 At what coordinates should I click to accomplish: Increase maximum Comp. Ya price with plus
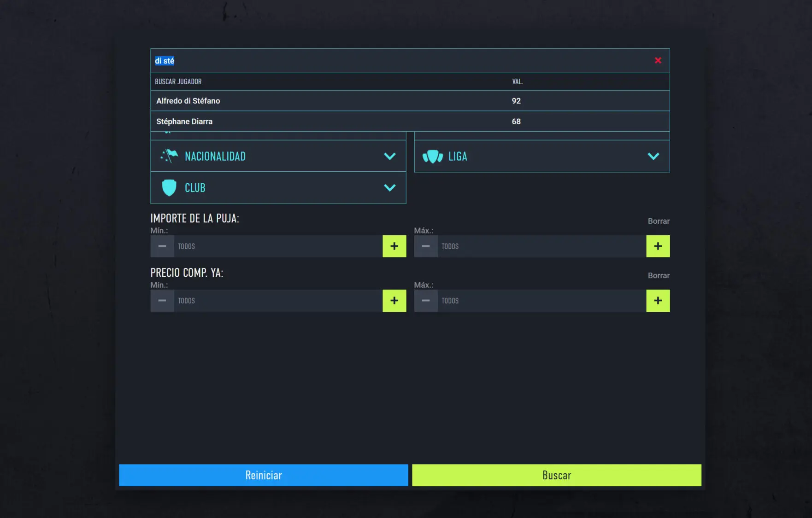click(x=658, y=301)
